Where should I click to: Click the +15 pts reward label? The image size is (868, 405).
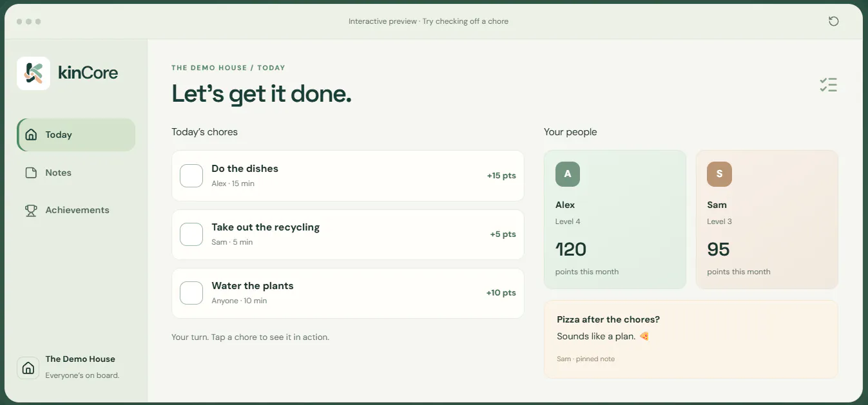point(501,176)
